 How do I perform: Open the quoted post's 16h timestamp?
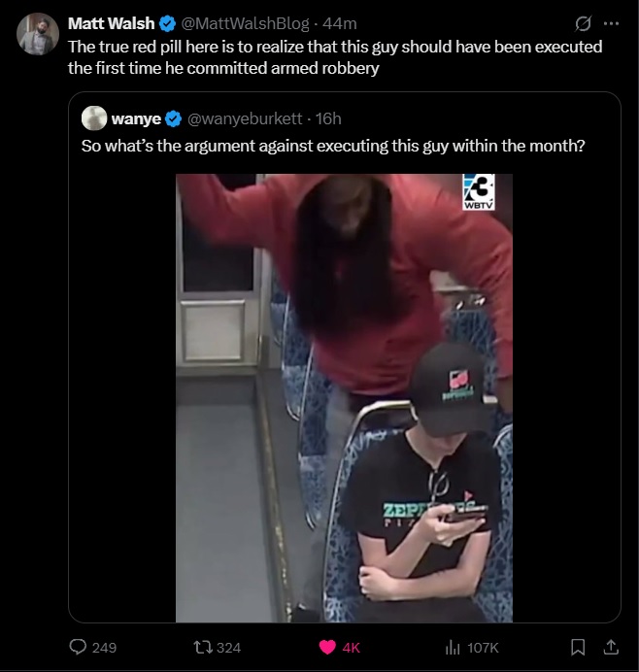point(328,118)
